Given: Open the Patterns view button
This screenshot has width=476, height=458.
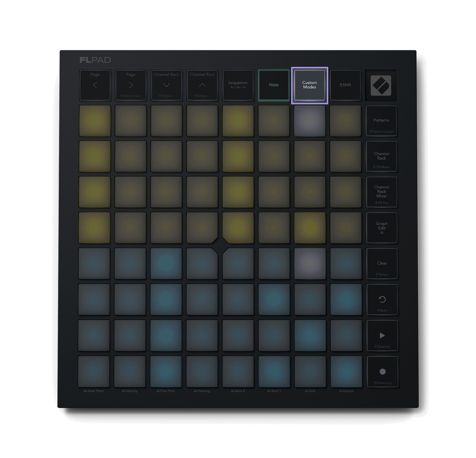Looking at the screenshot, I should [x=381, y=121].
